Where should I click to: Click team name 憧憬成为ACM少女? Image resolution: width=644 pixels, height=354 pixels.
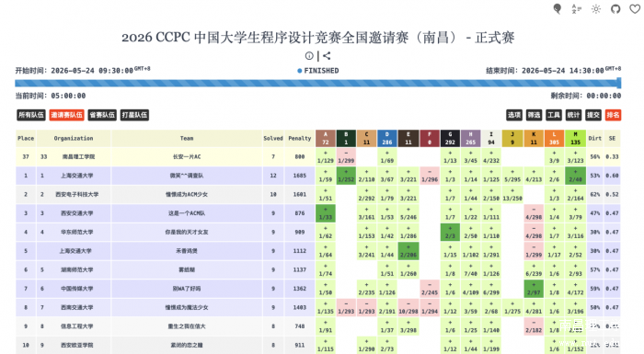coord(187,195)
